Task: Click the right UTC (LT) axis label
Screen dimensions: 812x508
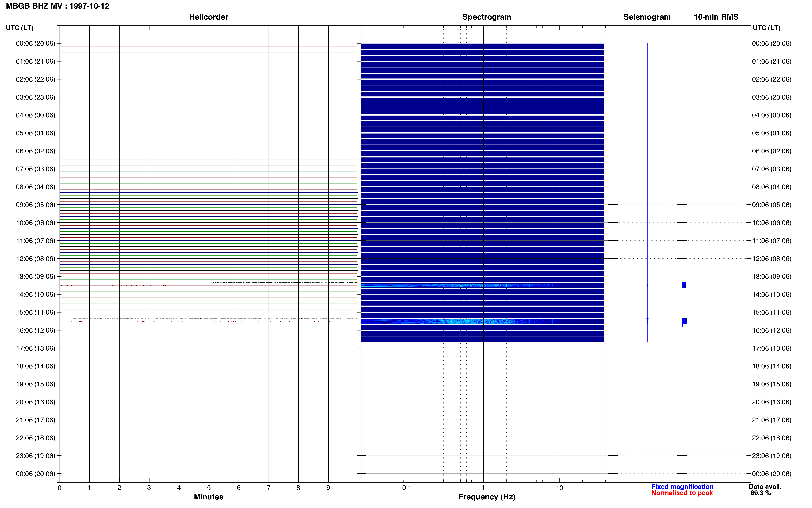Action: coord(766,28)
